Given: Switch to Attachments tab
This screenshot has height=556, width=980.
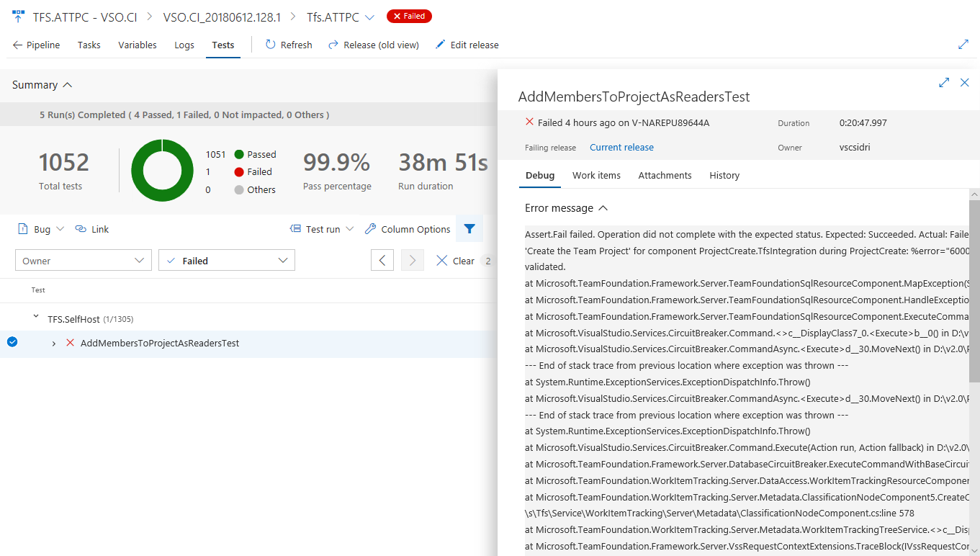Looking at the screenshot, I should coord(665,175).
